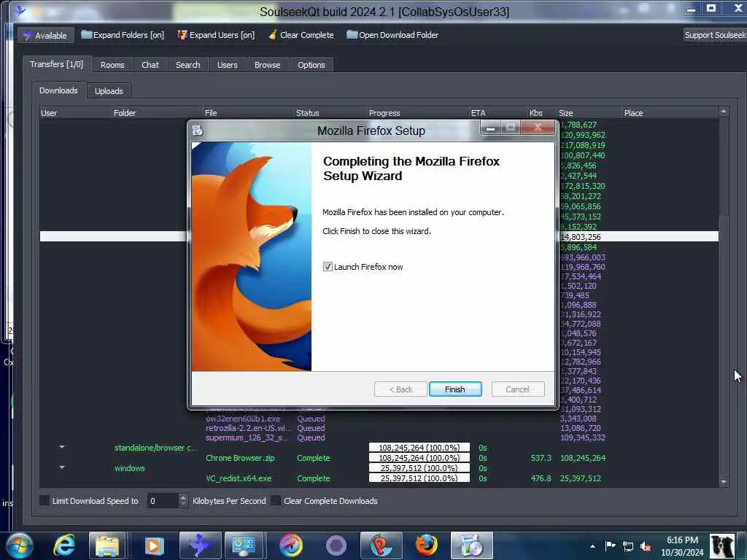Image resolution: width=747 pixels, height=560 pixels.
Task: Select the Uploads sub-tab
Action: [109, 91]
